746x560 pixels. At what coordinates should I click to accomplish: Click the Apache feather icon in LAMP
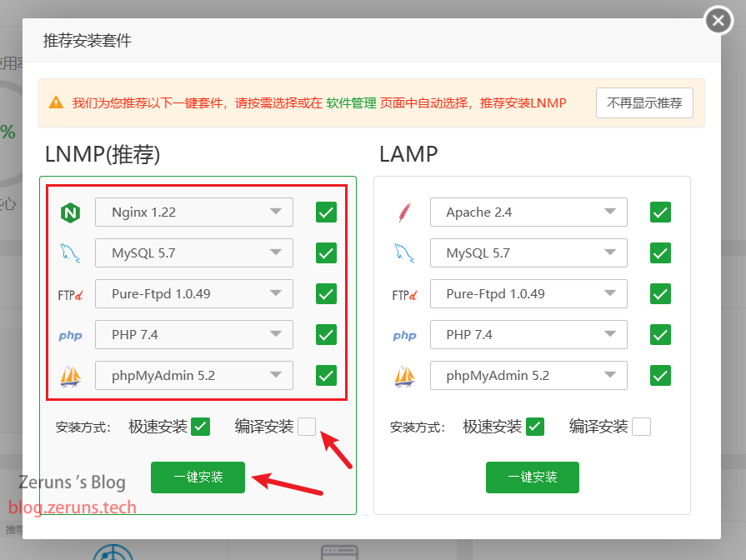[x=405, y=212]
